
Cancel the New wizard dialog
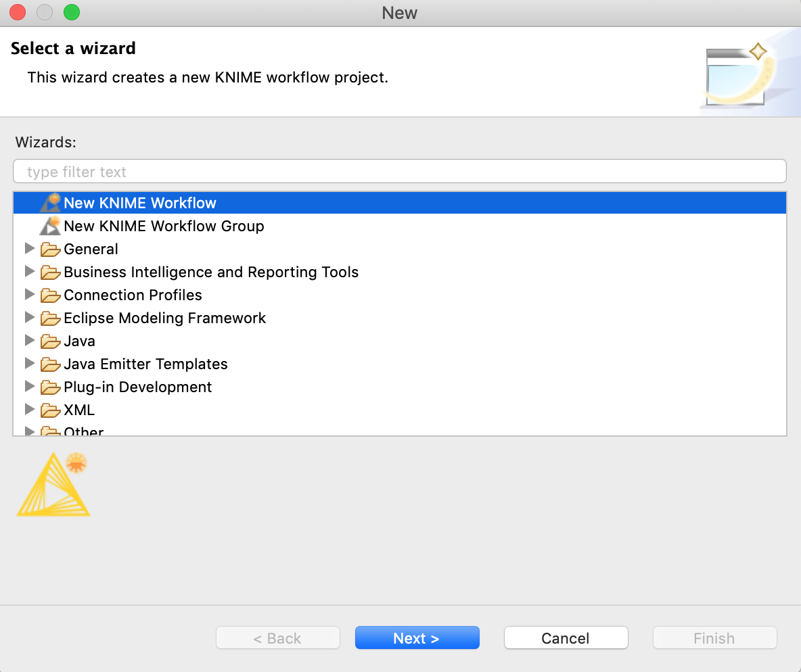pos(566,638)
